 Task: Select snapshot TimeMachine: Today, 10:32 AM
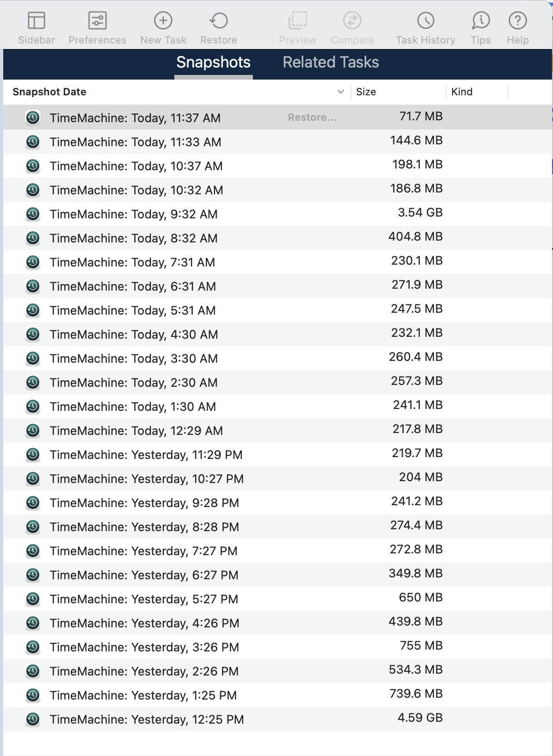pyautogui.click(x=278, y=190)
